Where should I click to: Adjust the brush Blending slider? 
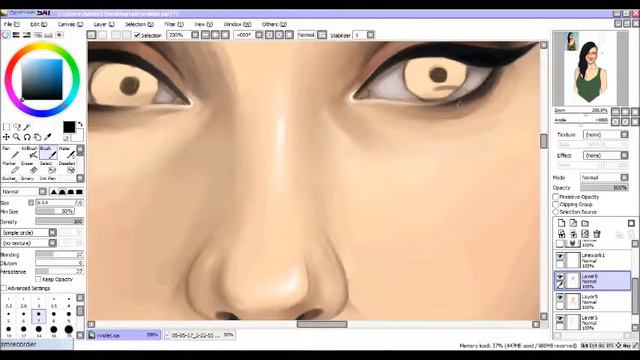pos(59,254)
